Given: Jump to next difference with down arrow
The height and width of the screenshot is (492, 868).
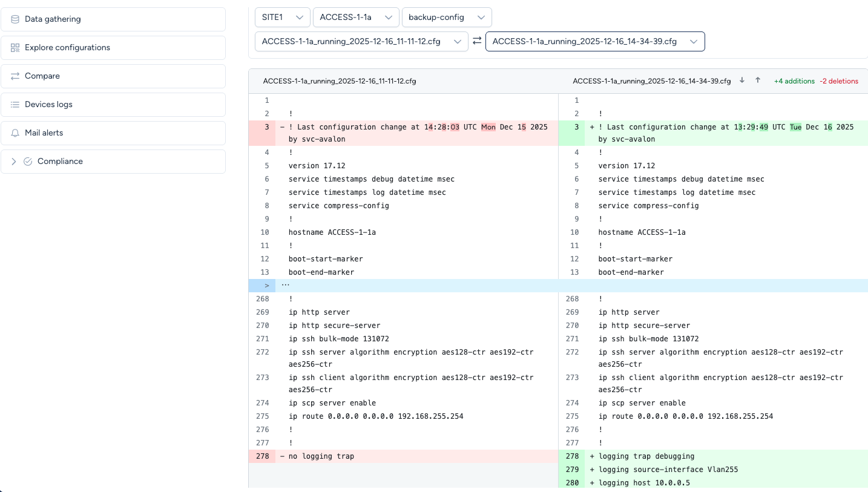Looking at the screenshot, I should click(x=742, y=80).
